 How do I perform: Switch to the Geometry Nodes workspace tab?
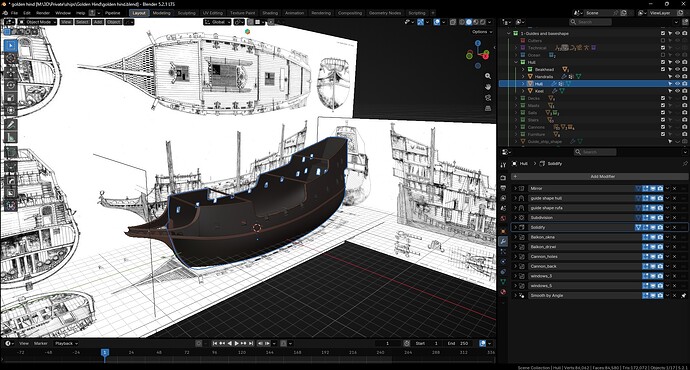385,13
